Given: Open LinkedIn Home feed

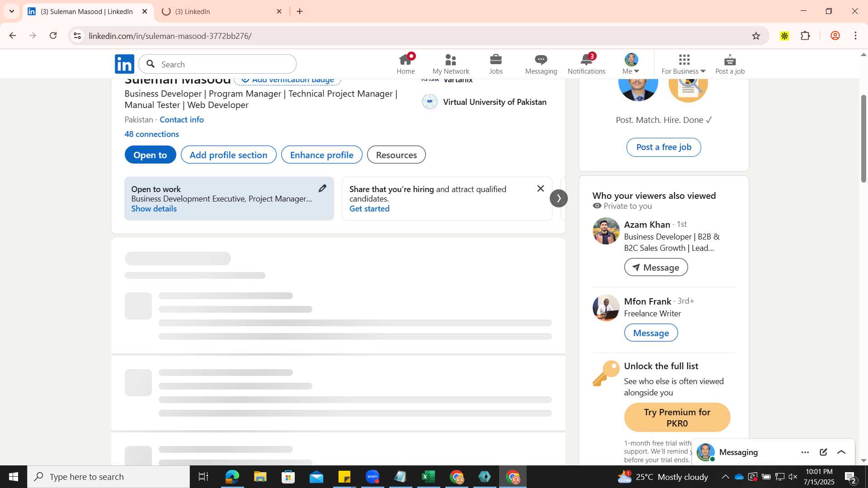Looking at the screenshot, I should 406,64.
